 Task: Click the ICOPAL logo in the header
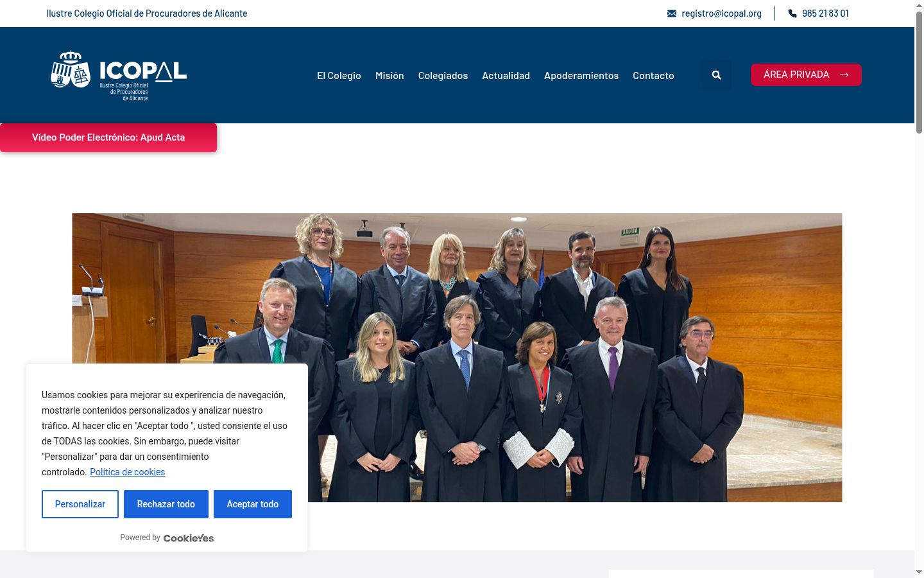click(119, 75)
